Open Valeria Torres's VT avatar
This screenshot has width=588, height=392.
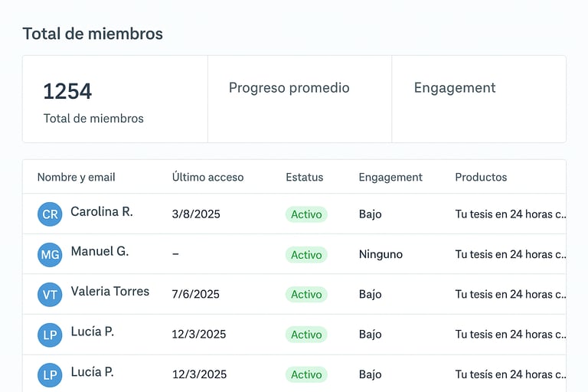pyautogui.click(x=50, y=294)
